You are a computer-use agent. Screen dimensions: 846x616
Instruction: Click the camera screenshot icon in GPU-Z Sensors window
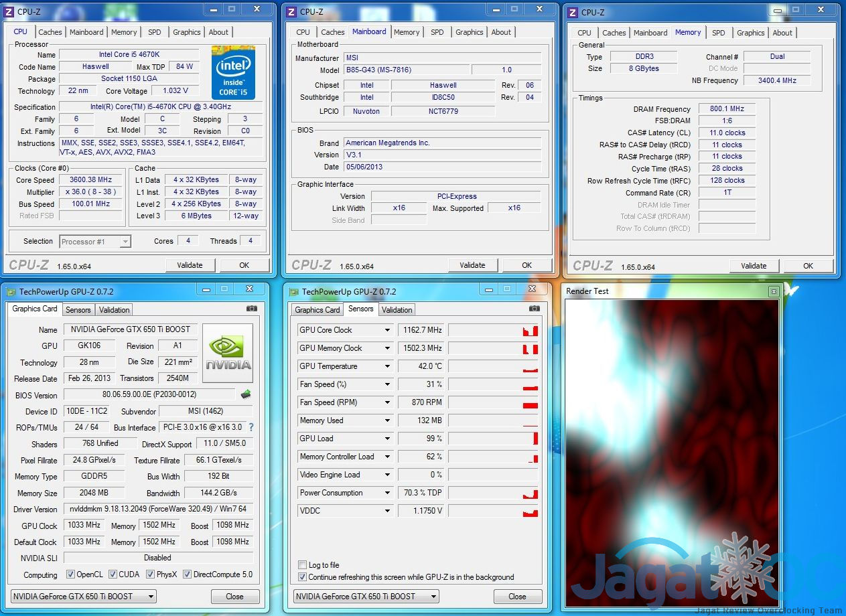click(x=534, y=309)
